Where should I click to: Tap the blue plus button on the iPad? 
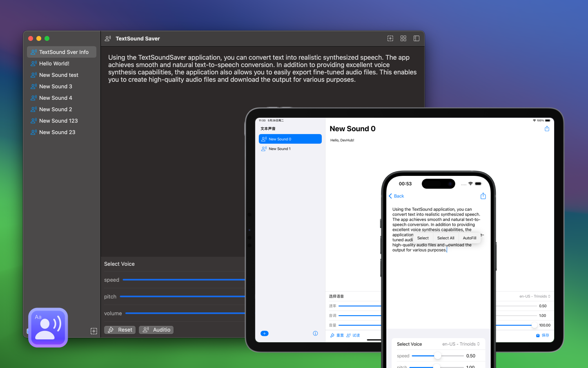coord(265,333)
